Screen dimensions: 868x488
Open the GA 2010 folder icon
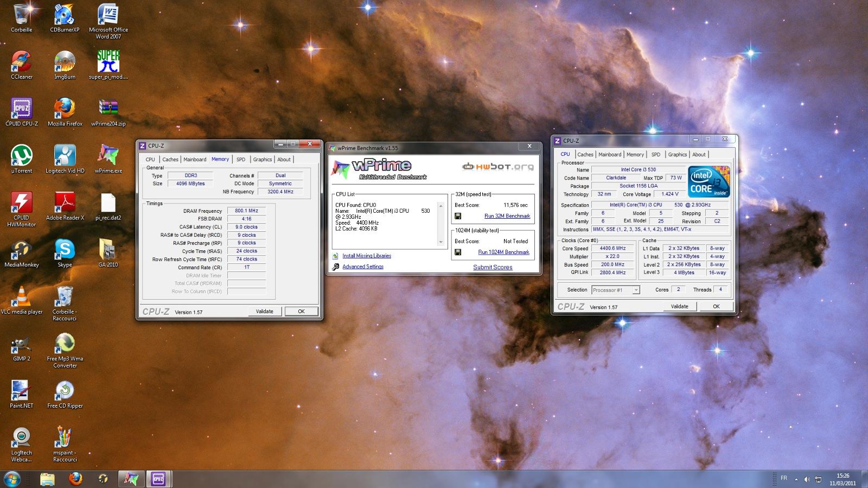tap(108, 253)
